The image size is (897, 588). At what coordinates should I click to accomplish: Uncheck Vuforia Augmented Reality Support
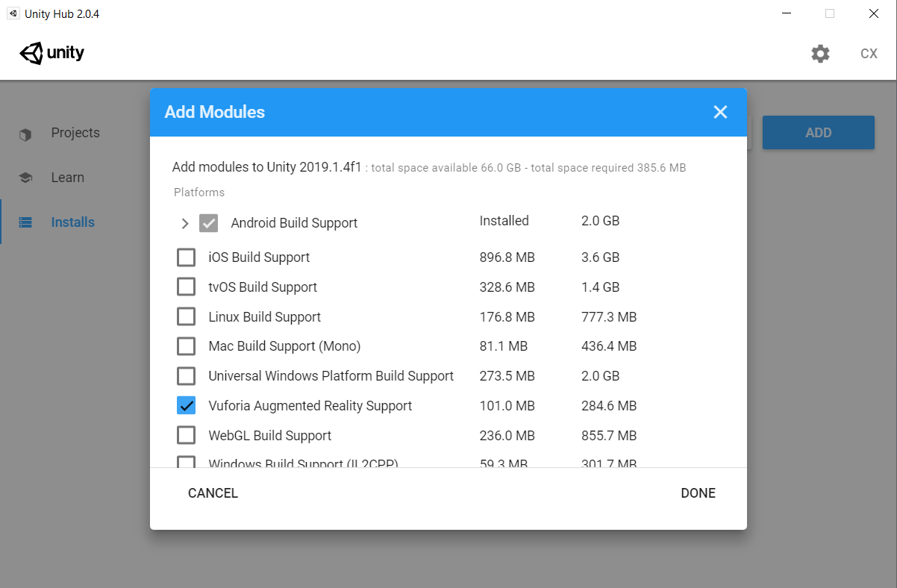point(186,405)
